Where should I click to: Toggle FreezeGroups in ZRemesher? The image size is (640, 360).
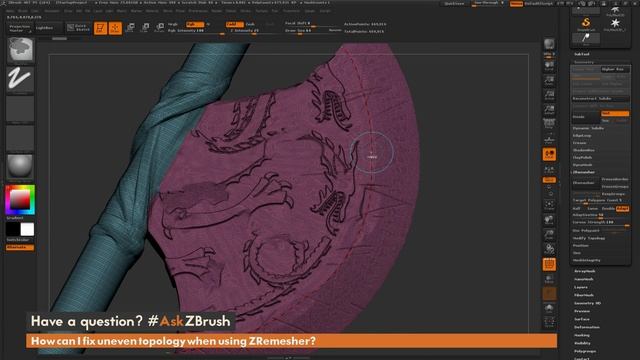[615, 187]
